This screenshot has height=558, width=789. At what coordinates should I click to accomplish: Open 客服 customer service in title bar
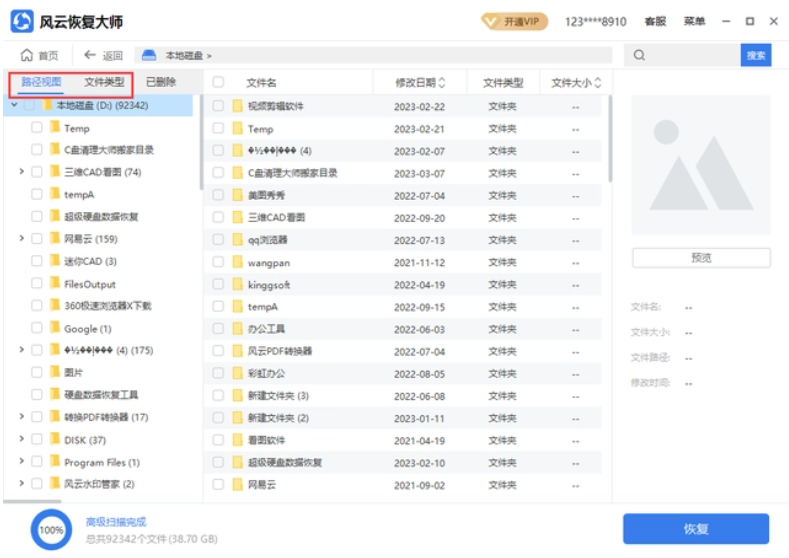[x=655, y=21]
